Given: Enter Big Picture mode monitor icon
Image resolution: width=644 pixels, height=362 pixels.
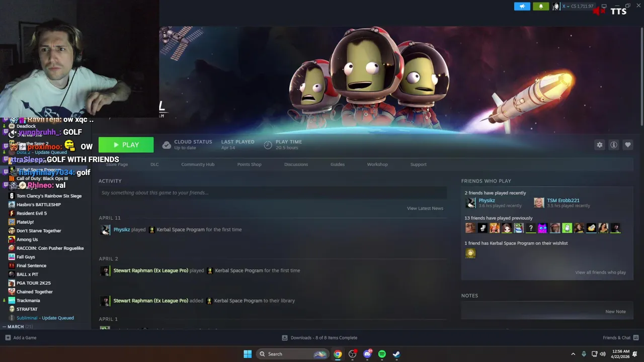Looking at the screenshot, I should point(604,6).
